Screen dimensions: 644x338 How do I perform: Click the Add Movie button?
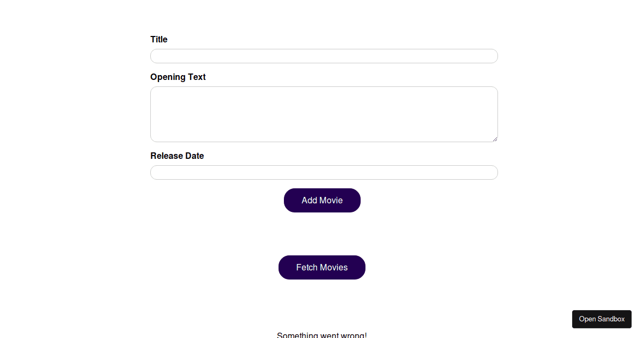point(322,200)
